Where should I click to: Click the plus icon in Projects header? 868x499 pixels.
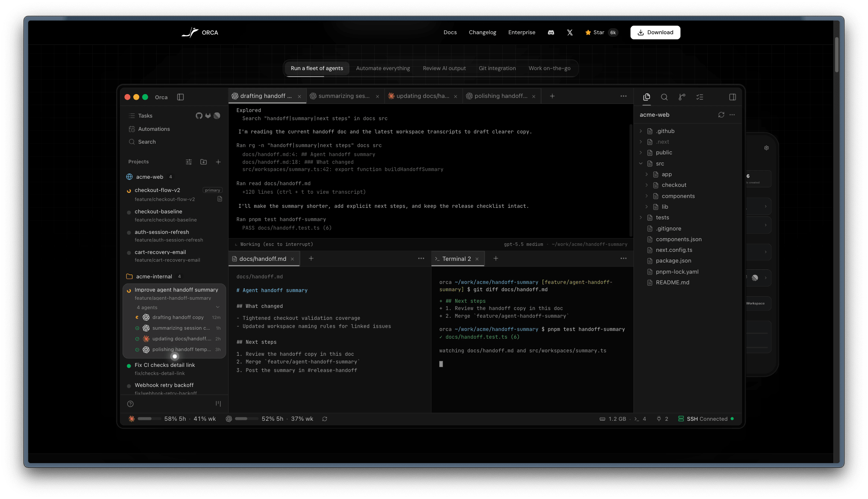218,162
